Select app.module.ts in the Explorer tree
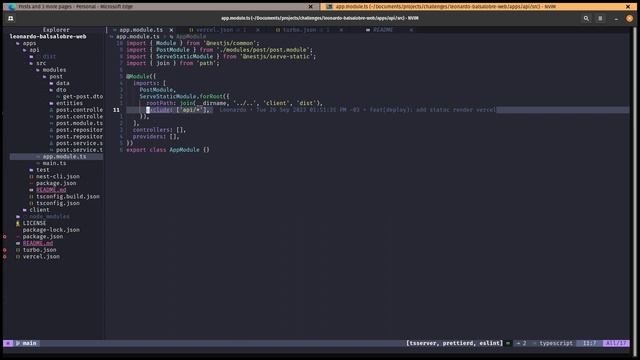This screenshot has width=640, height=360. pos(56,157)
